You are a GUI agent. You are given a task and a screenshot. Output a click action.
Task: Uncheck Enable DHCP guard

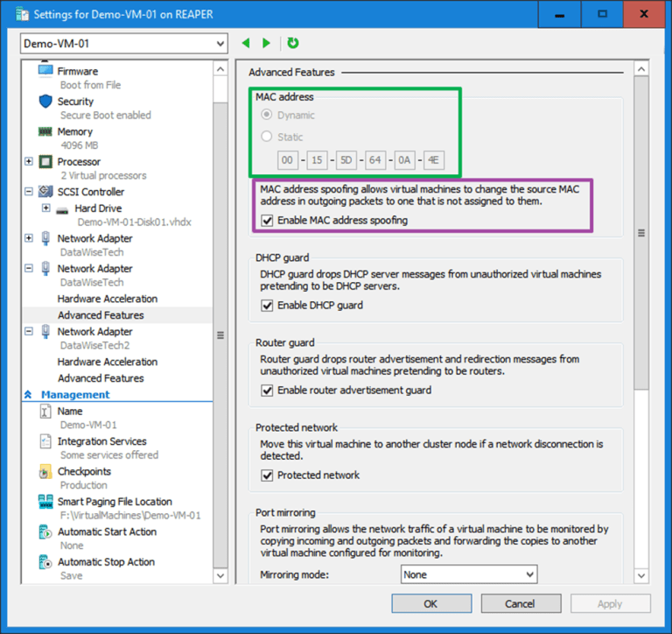point(267,306)
